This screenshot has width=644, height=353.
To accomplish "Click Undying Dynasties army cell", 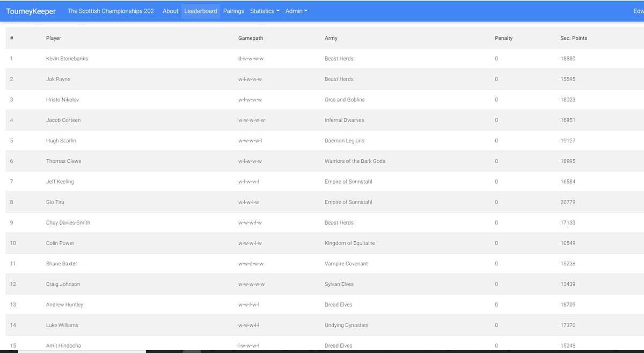I will click(x=346, y=325).
